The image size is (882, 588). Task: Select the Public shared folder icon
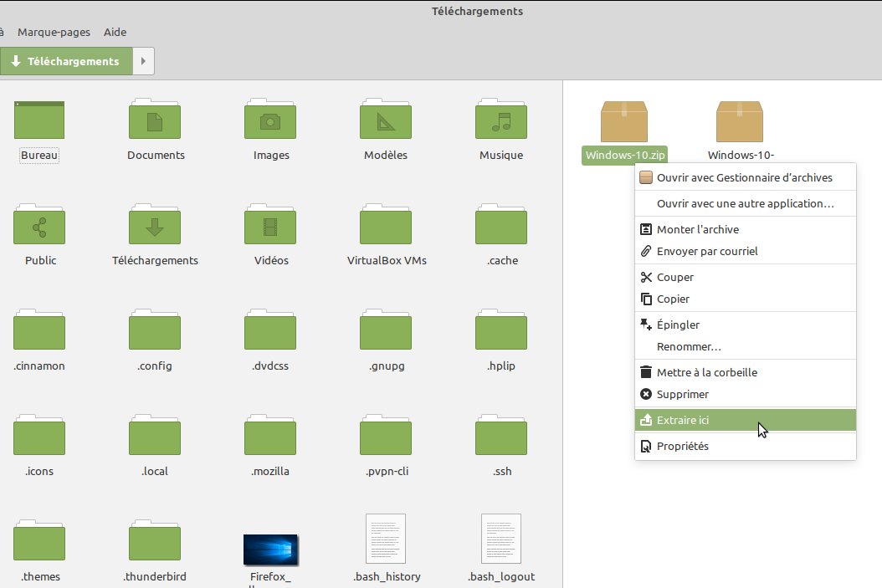(x=39, y=226)
